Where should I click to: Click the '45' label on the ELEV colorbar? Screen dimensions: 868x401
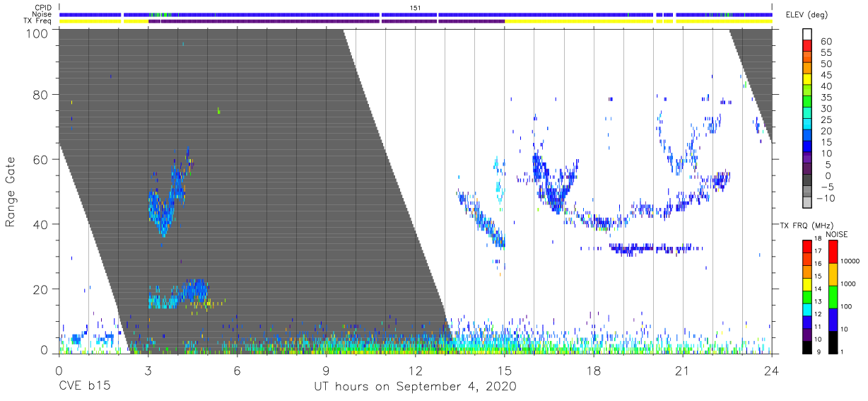click(826, 76)
